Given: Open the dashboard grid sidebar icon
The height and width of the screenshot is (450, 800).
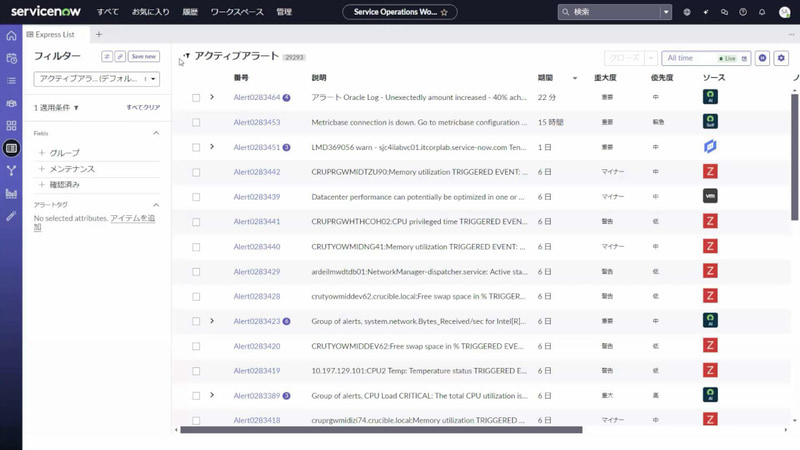Looking at the screenshot, I should pos(11,126).
